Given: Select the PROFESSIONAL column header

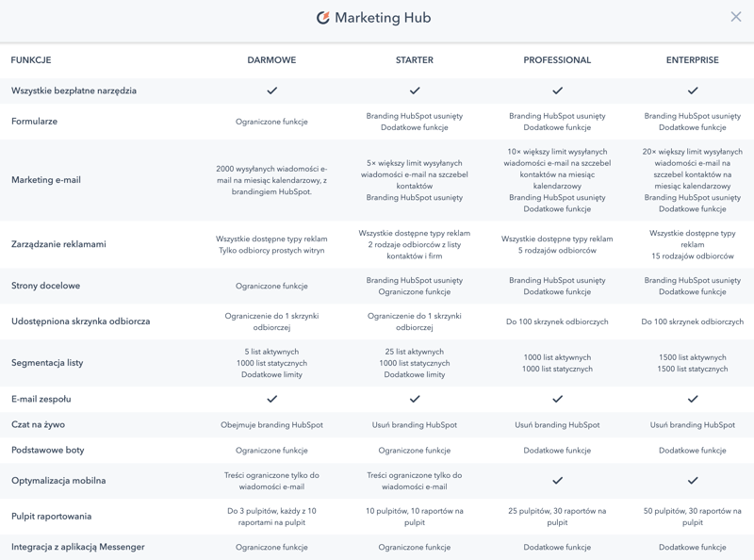Looking at the screenshot, I should pyautogui.click(x=557, y=60).
